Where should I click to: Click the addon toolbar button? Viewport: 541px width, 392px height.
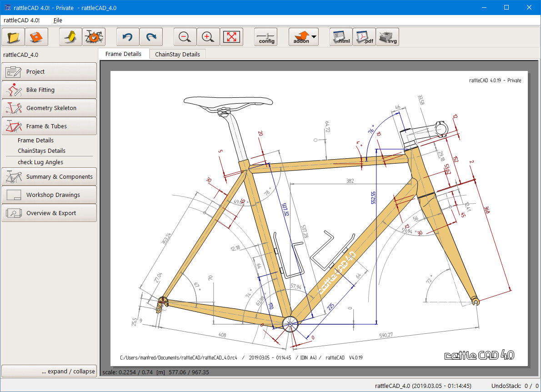pyautogui.click(x=301, y=37)
